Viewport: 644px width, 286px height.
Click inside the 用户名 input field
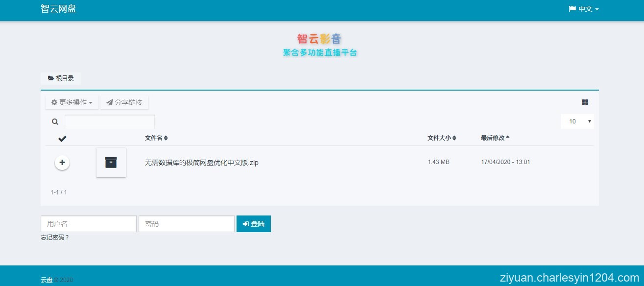(x=88, y=223)
